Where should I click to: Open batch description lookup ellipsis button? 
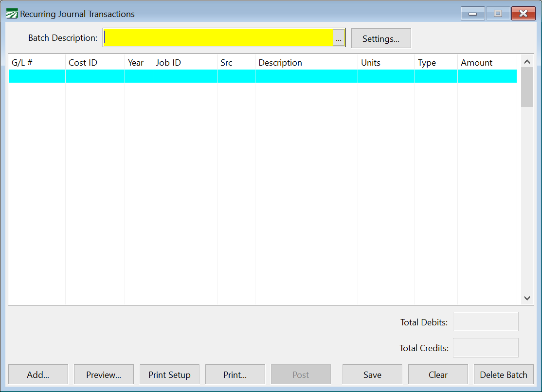tap(339, 38)
